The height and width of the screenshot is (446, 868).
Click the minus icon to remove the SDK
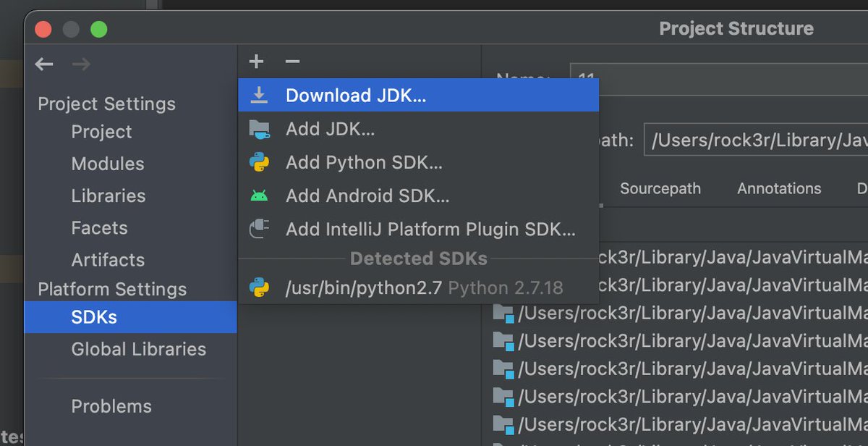pos(292,62)
